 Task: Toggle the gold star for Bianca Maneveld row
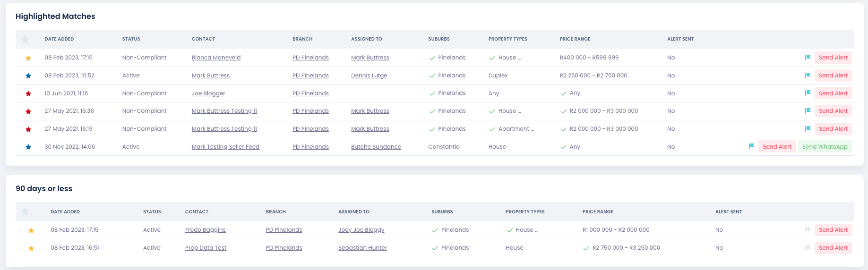28,58
